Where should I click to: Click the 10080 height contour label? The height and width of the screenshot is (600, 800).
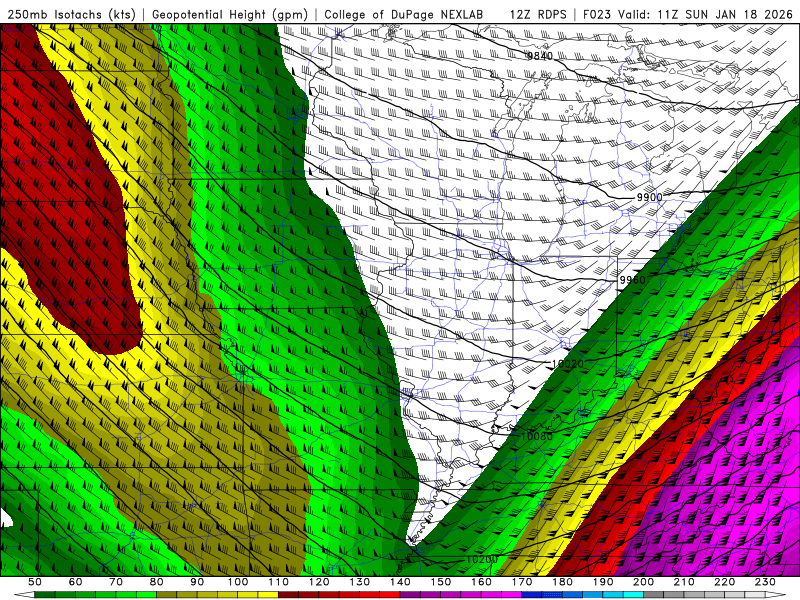(x=537, y=436)
